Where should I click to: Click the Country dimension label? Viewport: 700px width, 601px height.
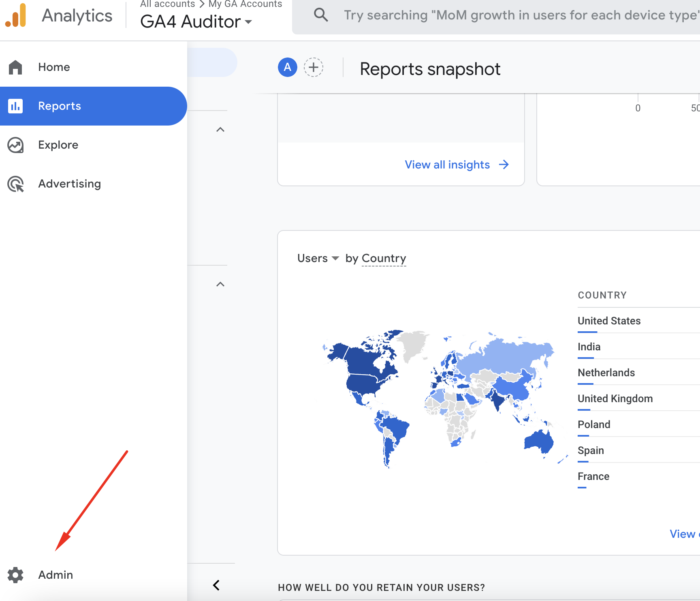(384, 258)
